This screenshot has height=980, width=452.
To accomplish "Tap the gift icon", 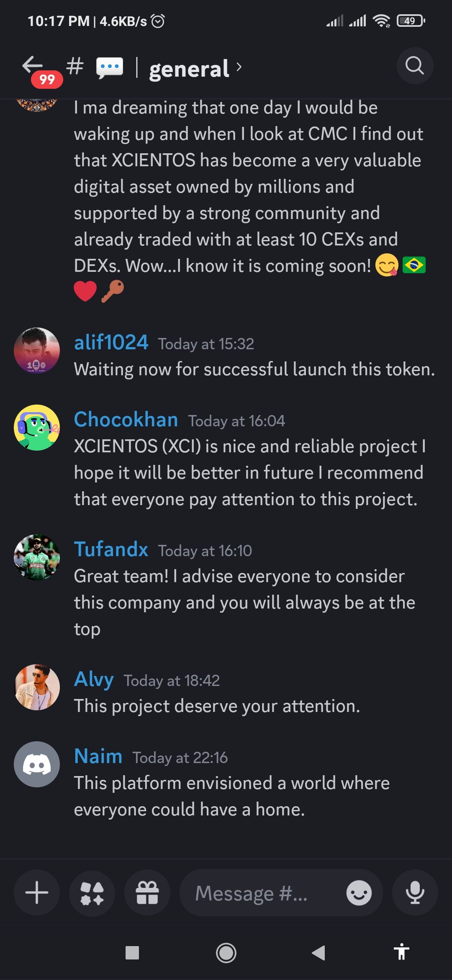I will coord(147,892).
